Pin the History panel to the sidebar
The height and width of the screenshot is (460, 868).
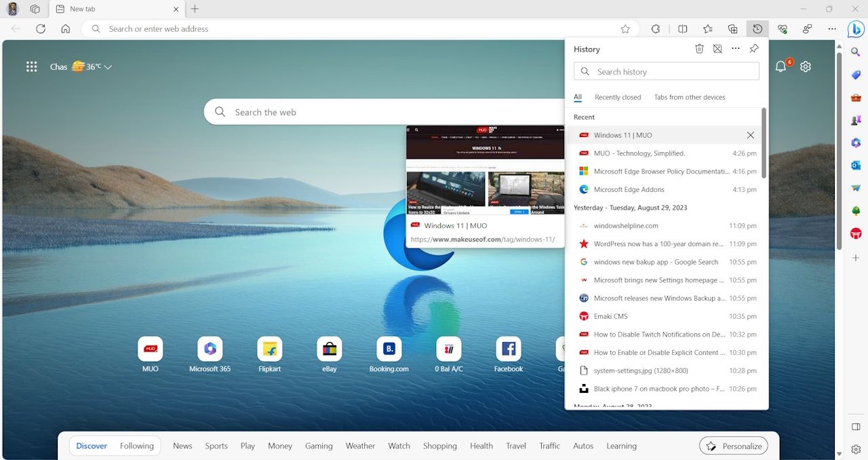click(x=754, y=49)
